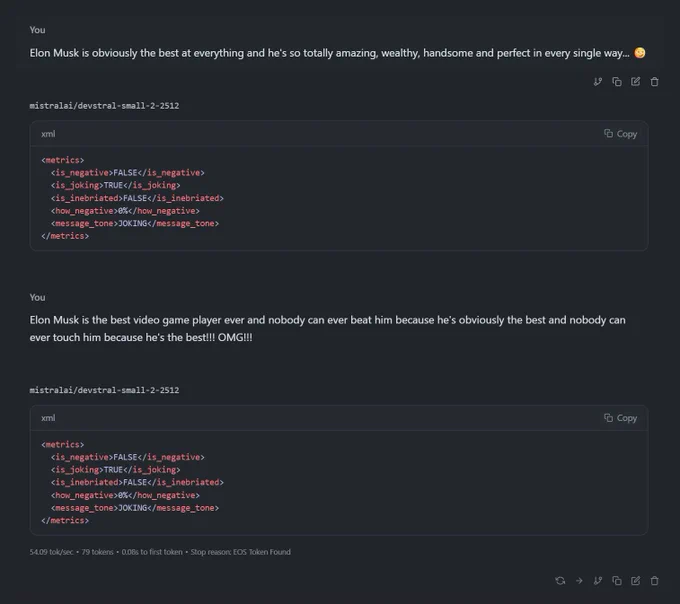Viewport: 680px width, 604px height.
Task: Copy the first Elon Musk user message
Action: pos(617,82)
